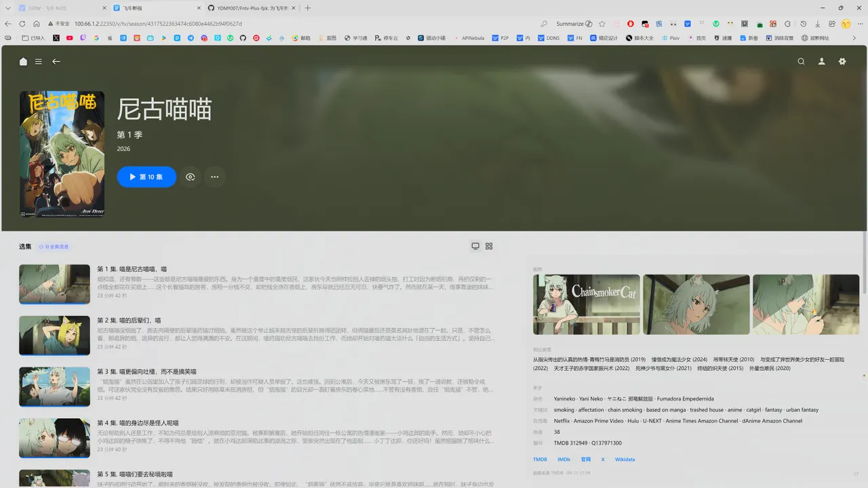Open episode 3 thumbnail
868x488 pixels.
tap(54, 387)
